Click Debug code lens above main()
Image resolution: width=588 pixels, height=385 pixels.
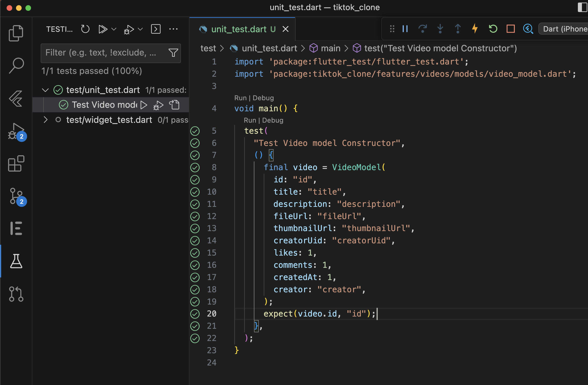click(x=263, y=98)
